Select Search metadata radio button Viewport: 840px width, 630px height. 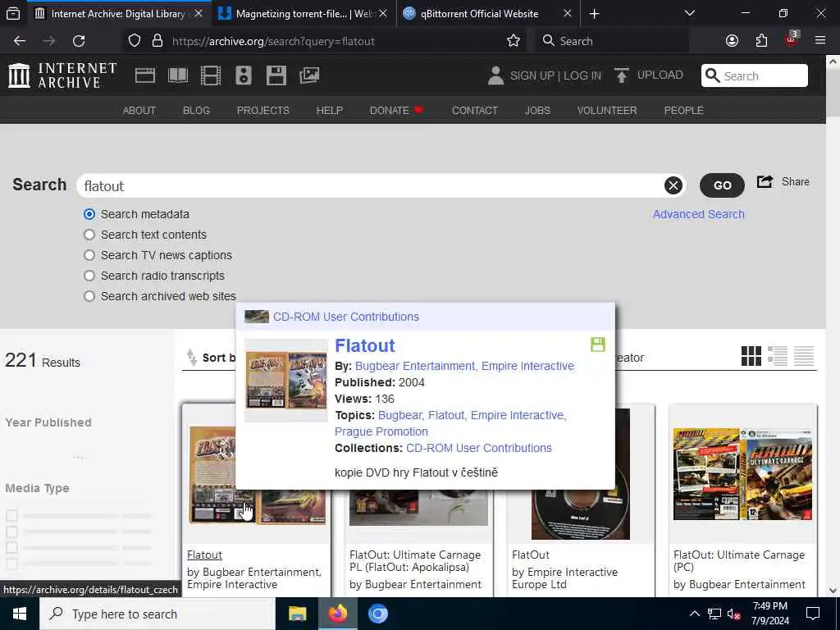[x=89, y=214]
